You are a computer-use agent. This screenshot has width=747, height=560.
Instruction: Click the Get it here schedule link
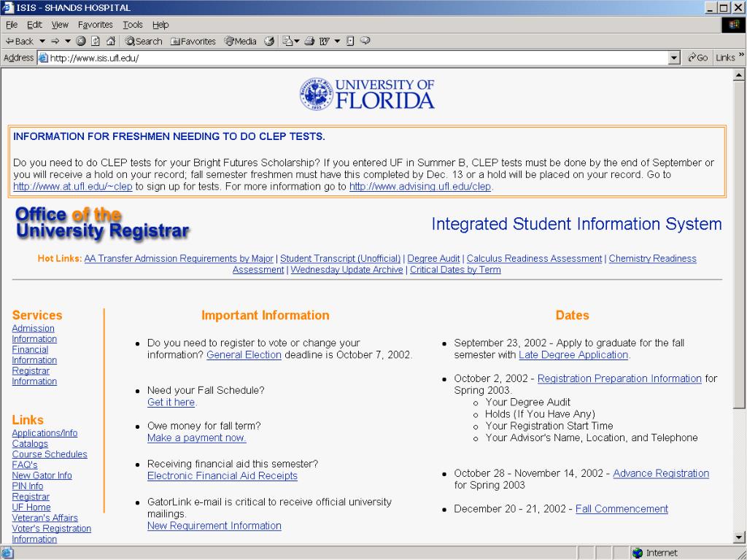point(171,402)
